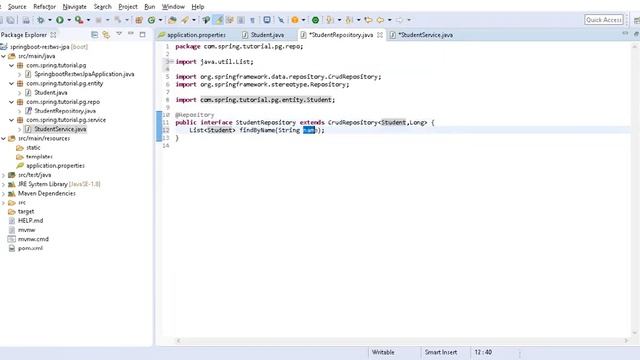
Task: Toggle the Block Selection Mode toolbar button
Action: pyautogui.click(x=241, y=20)
